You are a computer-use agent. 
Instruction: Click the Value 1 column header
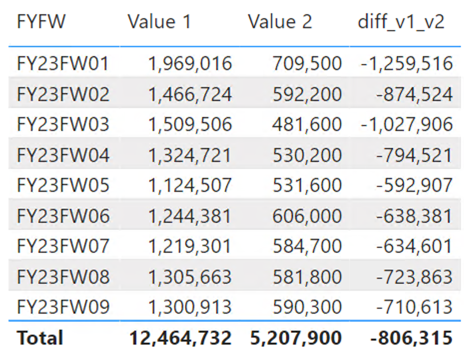(x=159, y=22)
